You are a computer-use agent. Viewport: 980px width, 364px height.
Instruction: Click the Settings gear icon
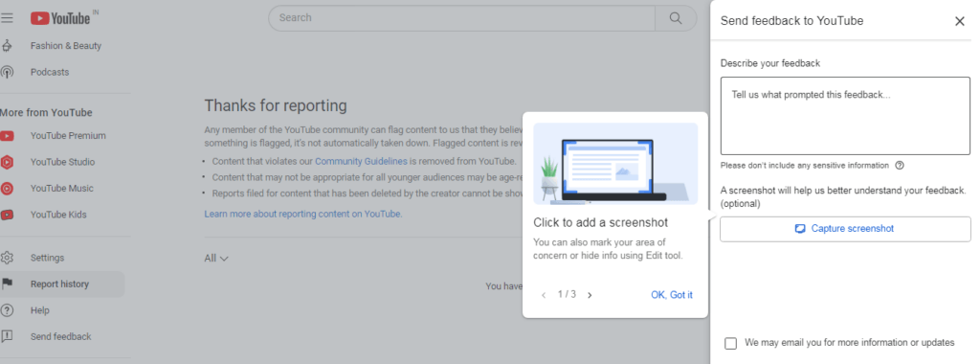click(x=7, y=258)
